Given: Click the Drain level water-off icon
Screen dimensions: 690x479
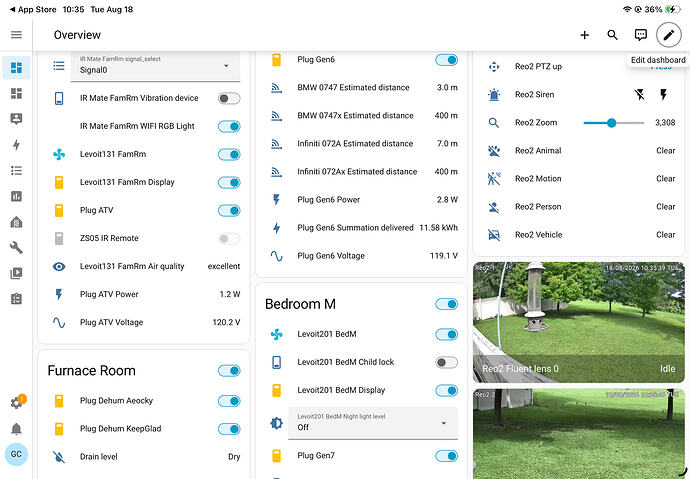Looking at the screenshot, I should point(59,457).
